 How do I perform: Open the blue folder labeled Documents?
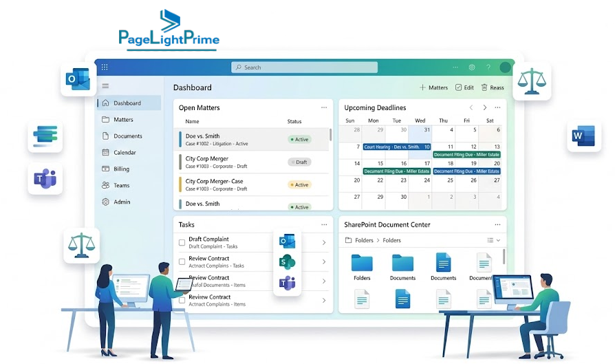click(x=402, y=263)
